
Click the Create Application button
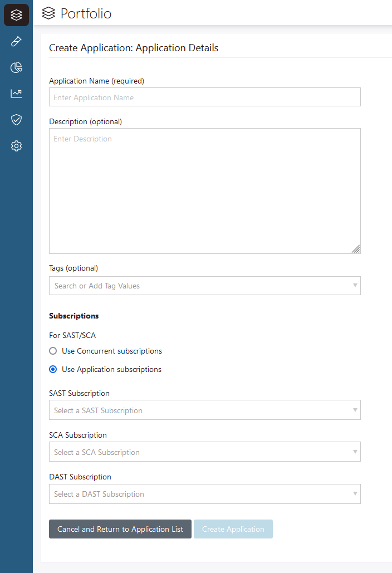(233, 529)
